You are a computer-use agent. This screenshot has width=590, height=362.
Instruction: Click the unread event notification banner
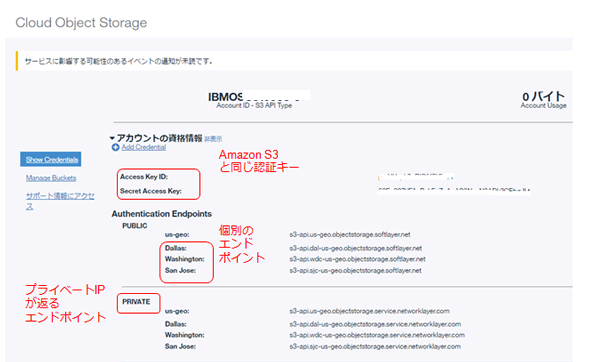(x=294, y=61)
